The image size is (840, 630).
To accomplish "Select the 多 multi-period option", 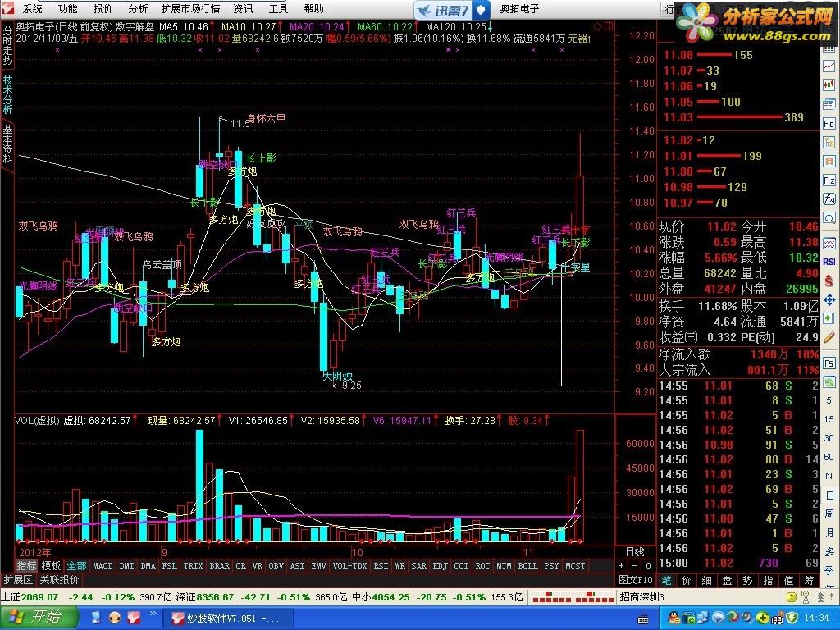I will pyautogui.click(x=829, y=552).
